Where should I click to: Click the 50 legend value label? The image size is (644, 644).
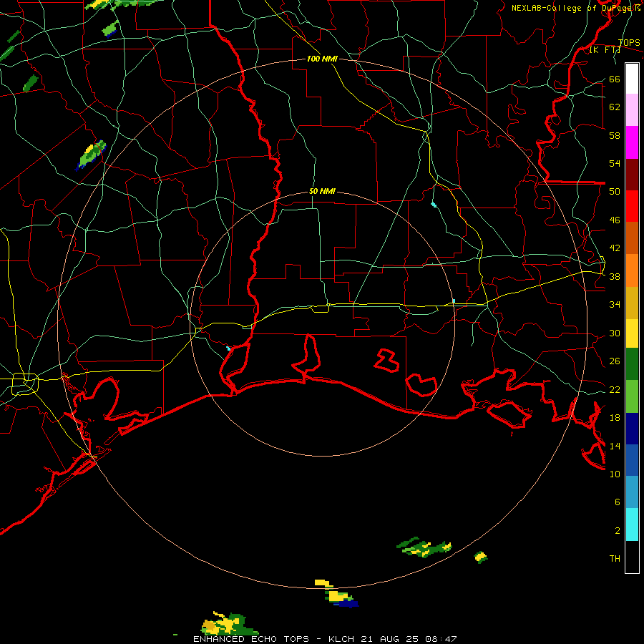[x=615, y=191]
